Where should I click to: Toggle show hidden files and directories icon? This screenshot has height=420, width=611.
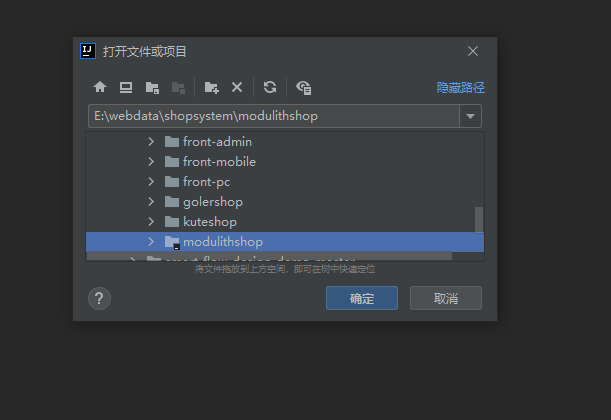point(304,87)
